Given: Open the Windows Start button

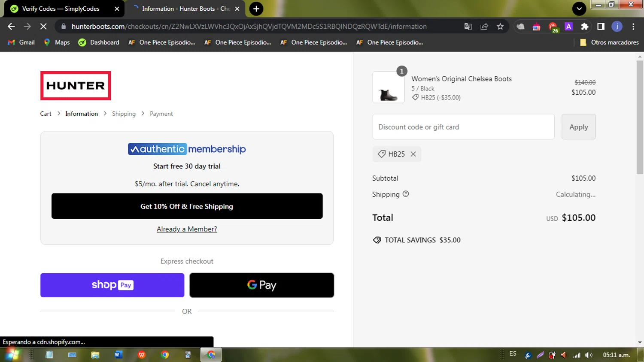Looking at the screenshot, I should coord(12,355).
